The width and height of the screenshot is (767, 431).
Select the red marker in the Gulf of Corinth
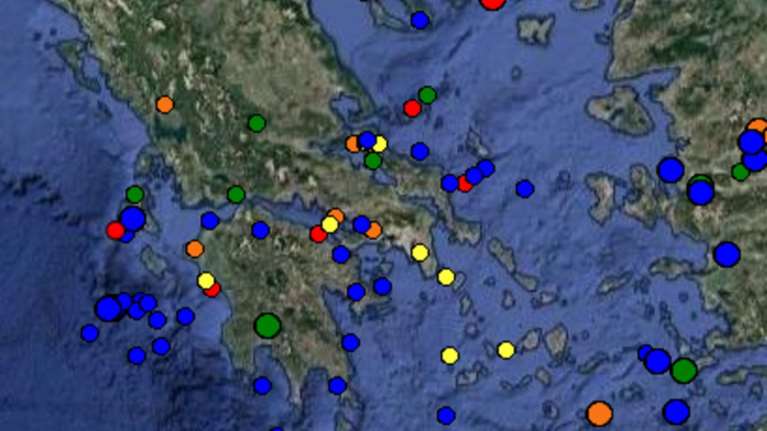click(318, 234)
